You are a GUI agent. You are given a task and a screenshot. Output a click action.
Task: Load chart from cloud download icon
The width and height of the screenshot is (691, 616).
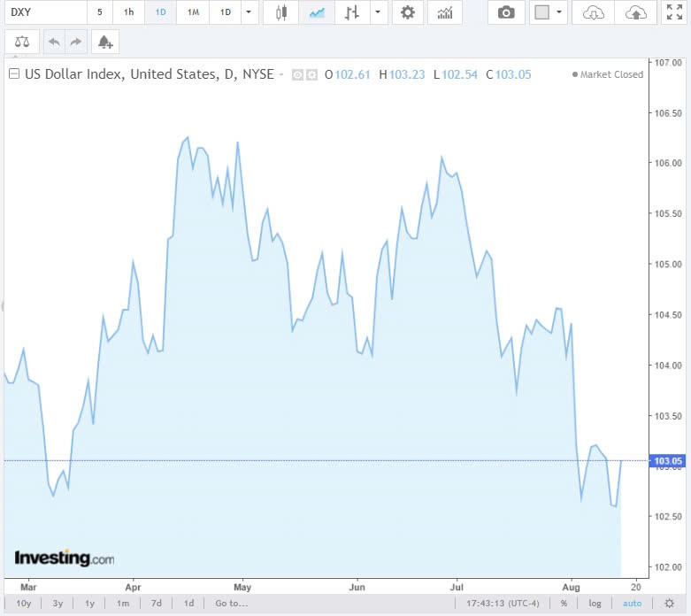(595, 12)
